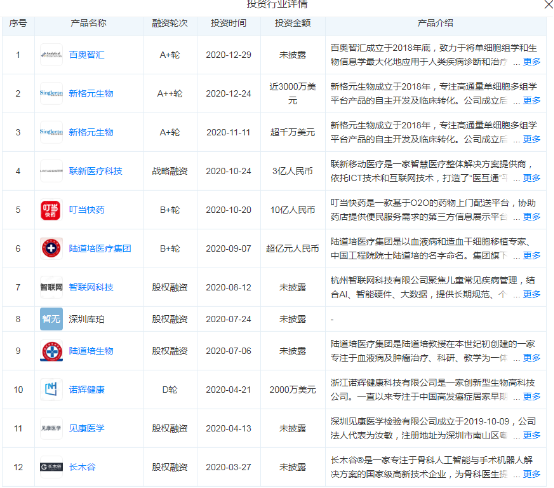Click the 序号 column header
554x488 pixels.
coord(18,23)
